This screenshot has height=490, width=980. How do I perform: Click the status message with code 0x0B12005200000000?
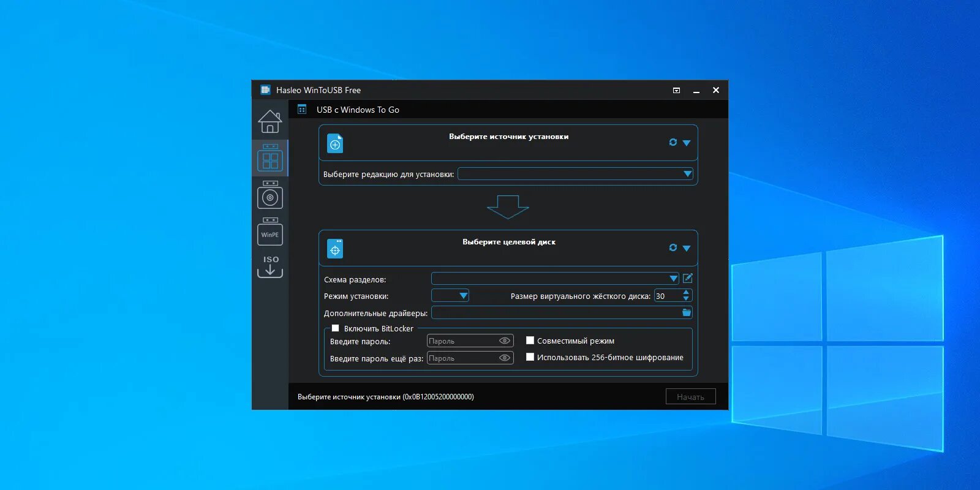(386, 397)
